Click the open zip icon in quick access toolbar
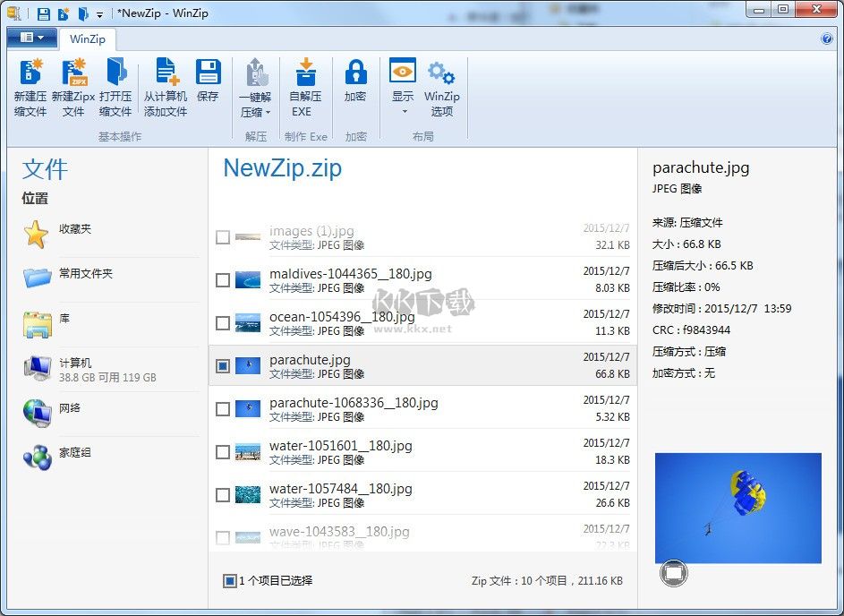 pos(83,13)
